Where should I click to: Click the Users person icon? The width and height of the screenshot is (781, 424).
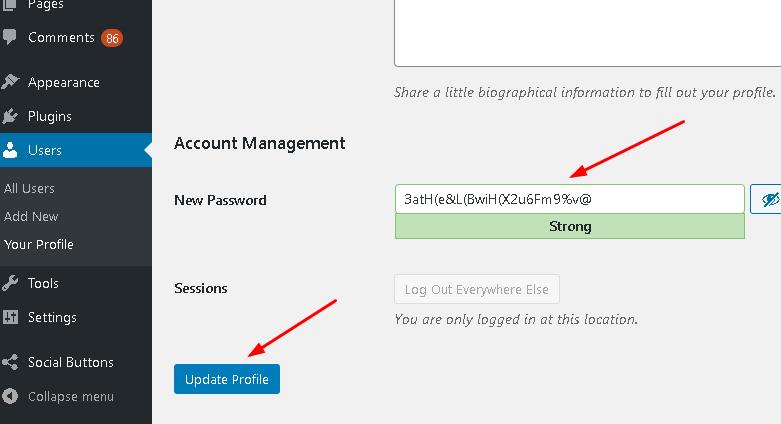[11, 150]
